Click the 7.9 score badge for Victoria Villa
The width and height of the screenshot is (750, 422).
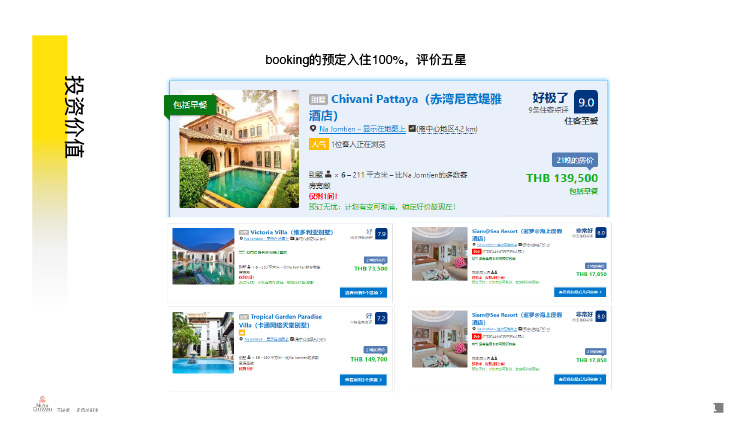(x=381, y=234)
